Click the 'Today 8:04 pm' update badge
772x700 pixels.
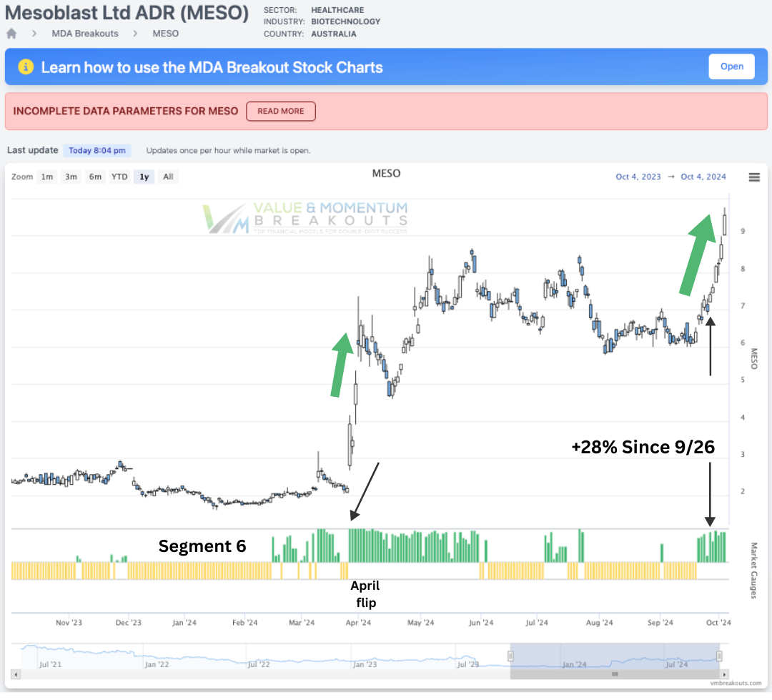coord(97,151)
